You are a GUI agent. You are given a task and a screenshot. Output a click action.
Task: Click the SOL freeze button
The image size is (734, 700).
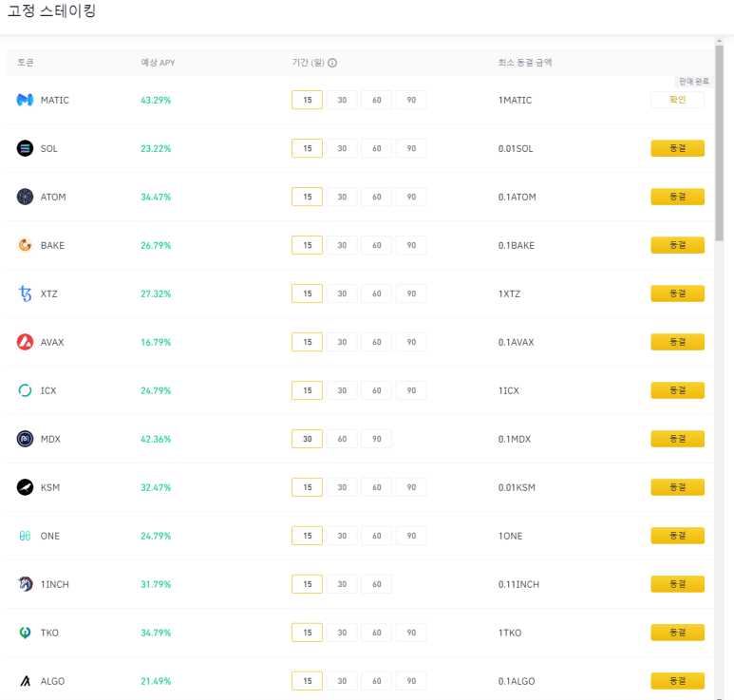tap(677, 148)
